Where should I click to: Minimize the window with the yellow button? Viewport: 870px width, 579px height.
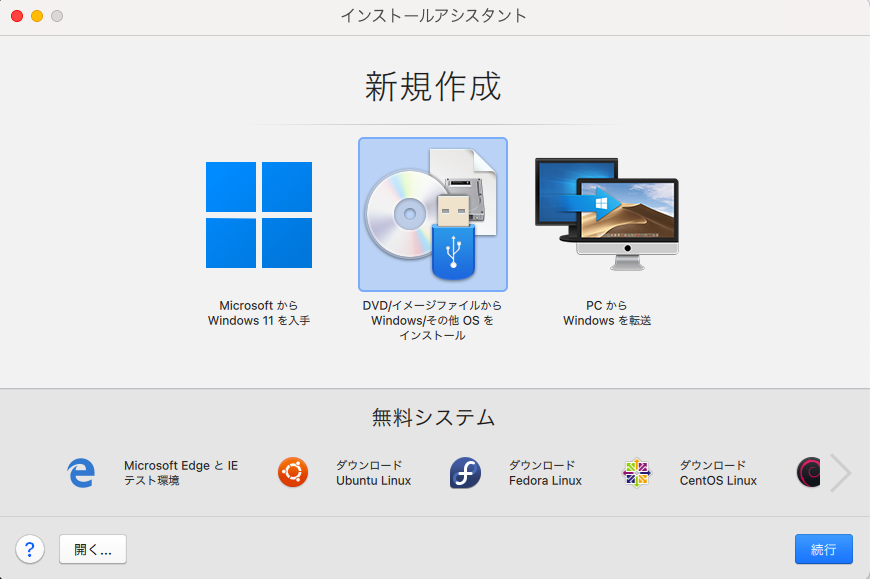37,16
